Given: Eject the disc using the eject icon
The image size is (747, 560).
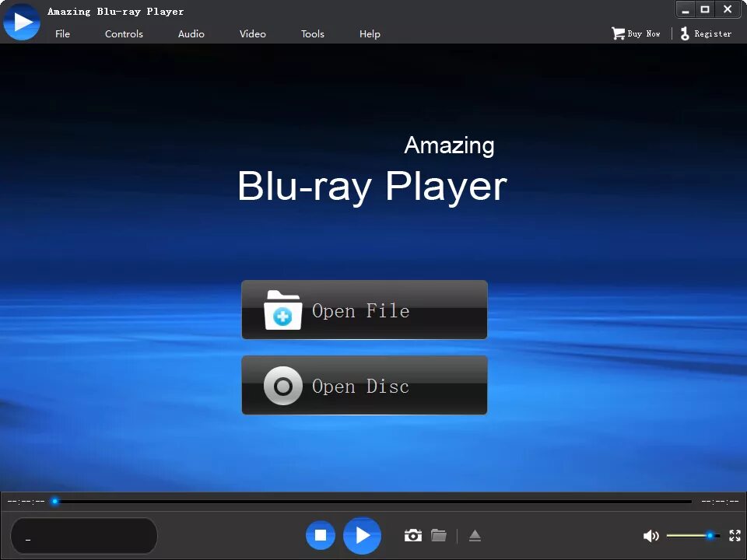Looking at the screenshot, I should (475, 536).
